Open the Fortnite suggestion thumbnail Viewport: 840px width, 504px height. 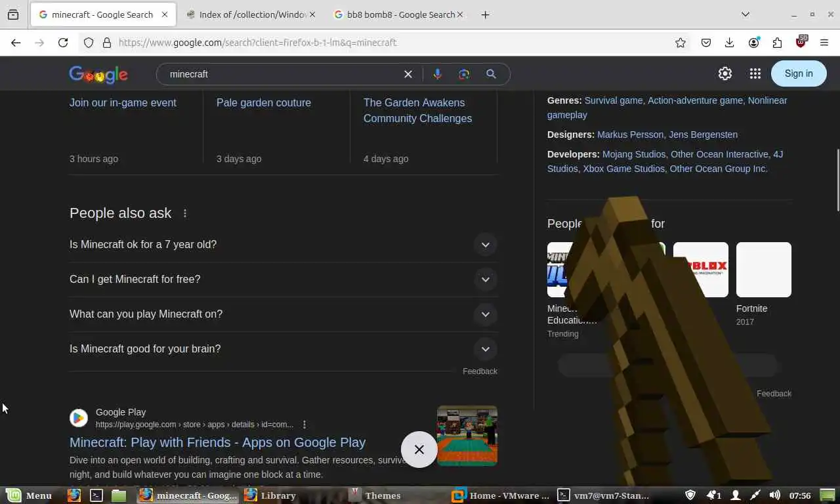pyautogui.click(x=764, y=270)
